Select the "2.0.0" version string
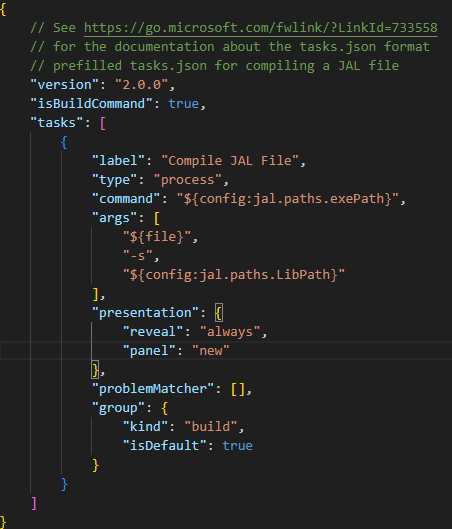 pos(141,85)
